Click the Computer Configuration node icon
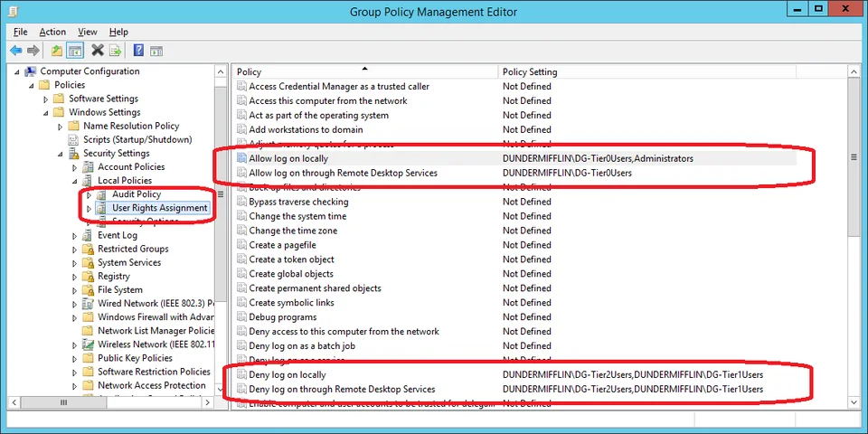 pos(31,71)
